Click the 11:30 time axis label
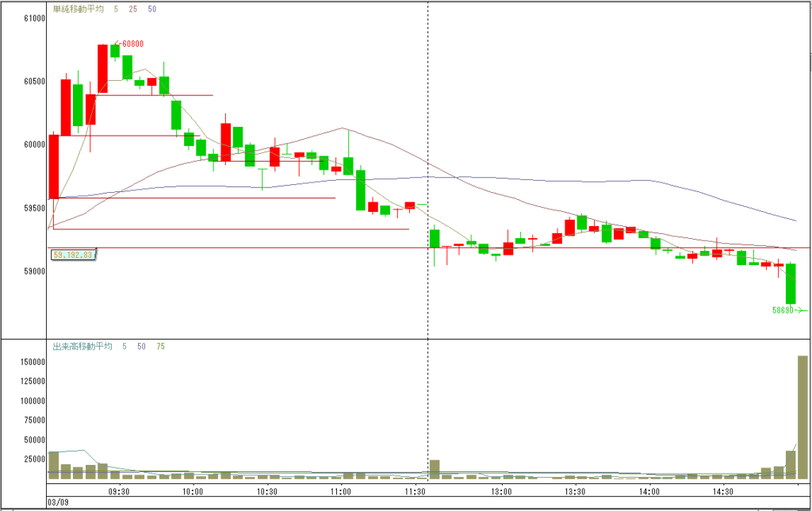Image resolution: width=812 pixels, height=511 pixels. [x=414, y=491]
